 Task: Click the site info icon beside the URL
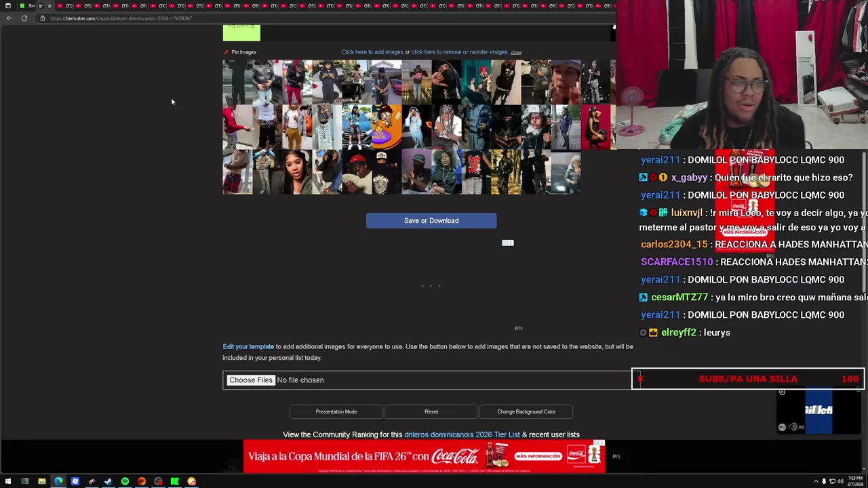(42, 18)
